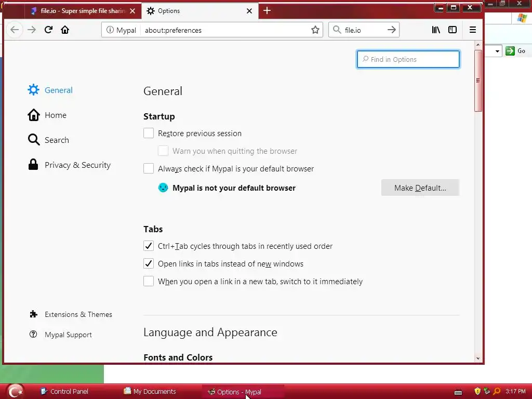Click the Mypal default browser face icon
Viewport: 532px width, 399px height.
pyautogui.click(x=163, y=188)
